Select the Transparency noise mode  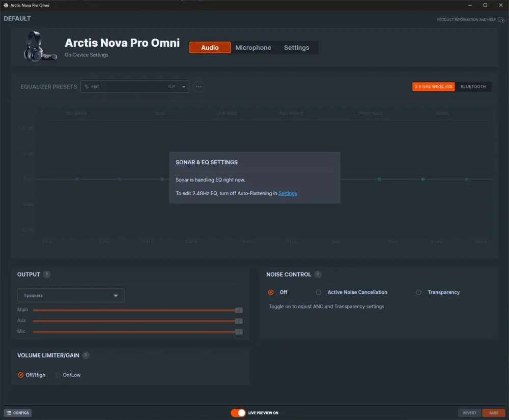pos(418,292)
